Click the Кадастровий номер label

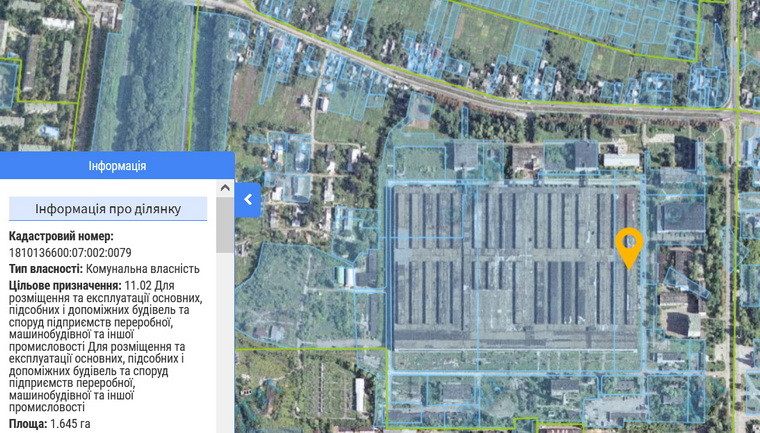tap(61, 236)
